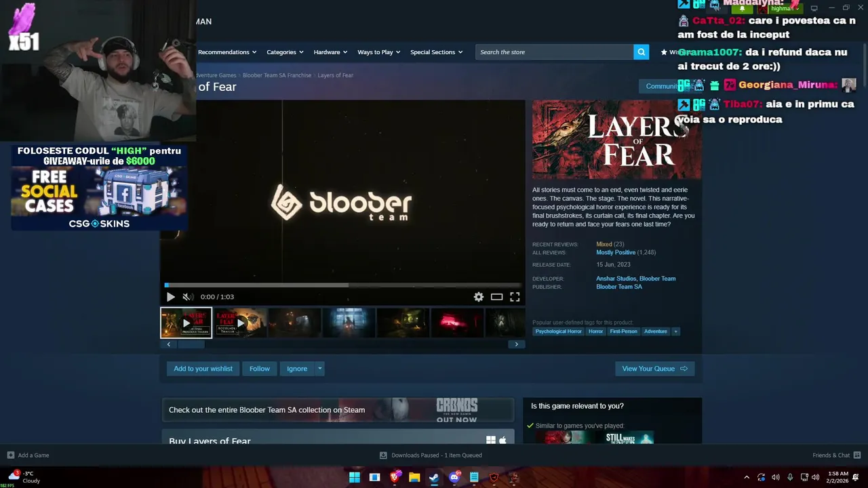Click the Task View taskbar icon
Viewport: 868px width, 488px height.
point(374,477)
